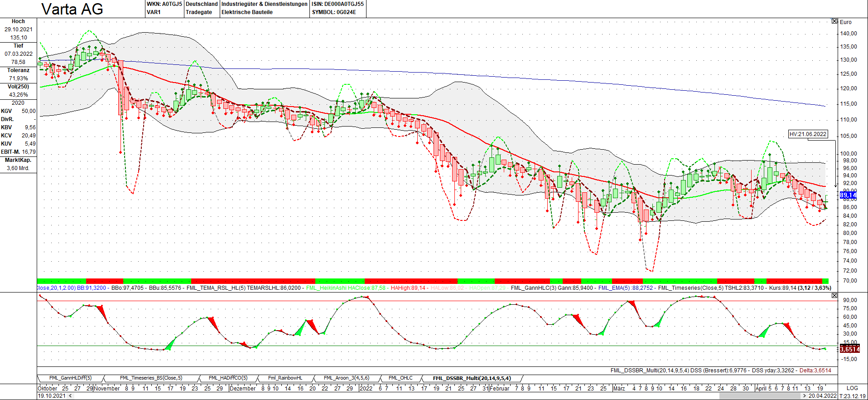
Task: Close the main price chart panel
Action: tap(834, 21)
